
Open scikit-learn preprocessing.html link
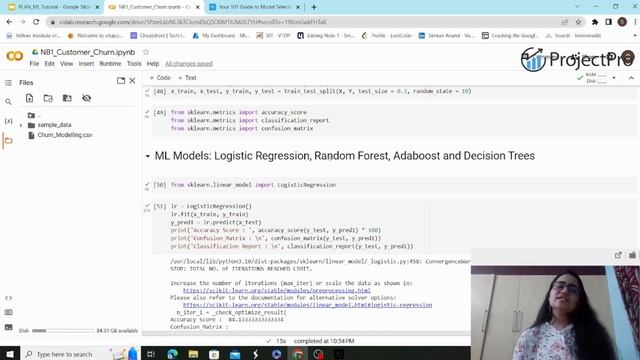tap(276, 290)
